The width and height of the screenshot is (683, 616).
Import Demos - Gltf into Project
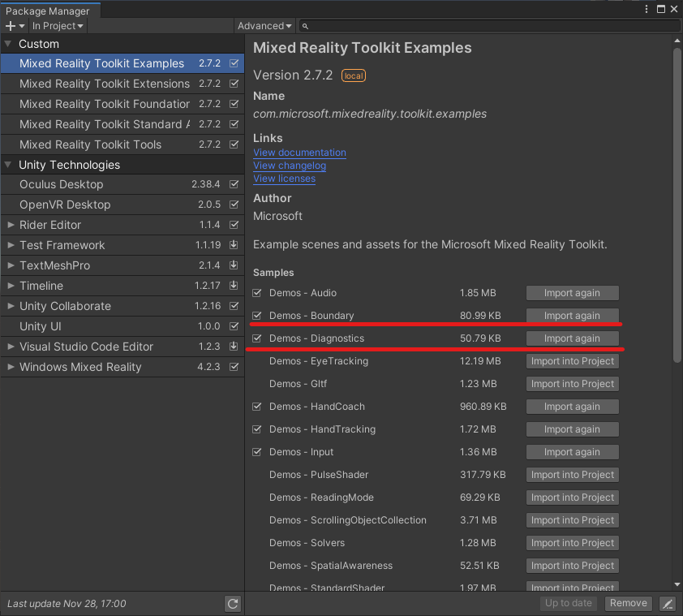(573, 384)
